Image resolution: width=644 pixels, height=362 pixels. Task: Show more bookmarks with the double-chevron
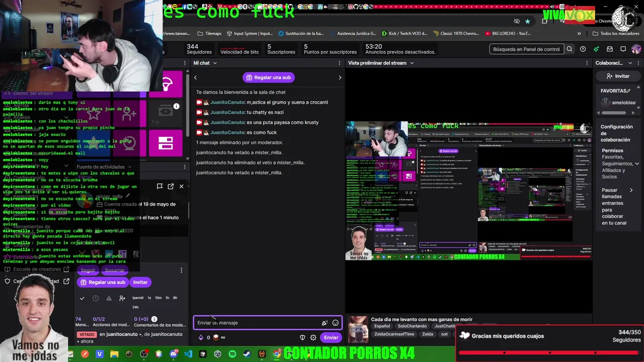coord(579,34)
